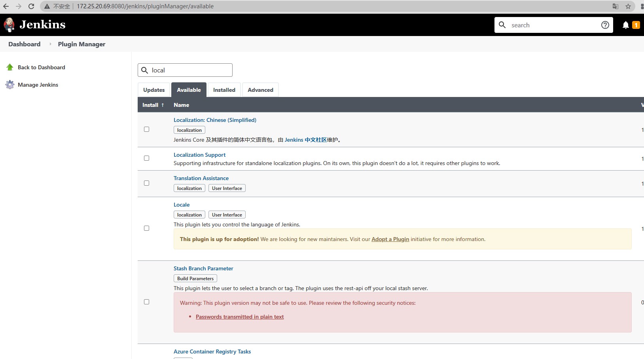Image resolution: width=644 pixels, height=359 pixels.
Task: Click the browser address bar URL
Action: [x=145, y=6]
